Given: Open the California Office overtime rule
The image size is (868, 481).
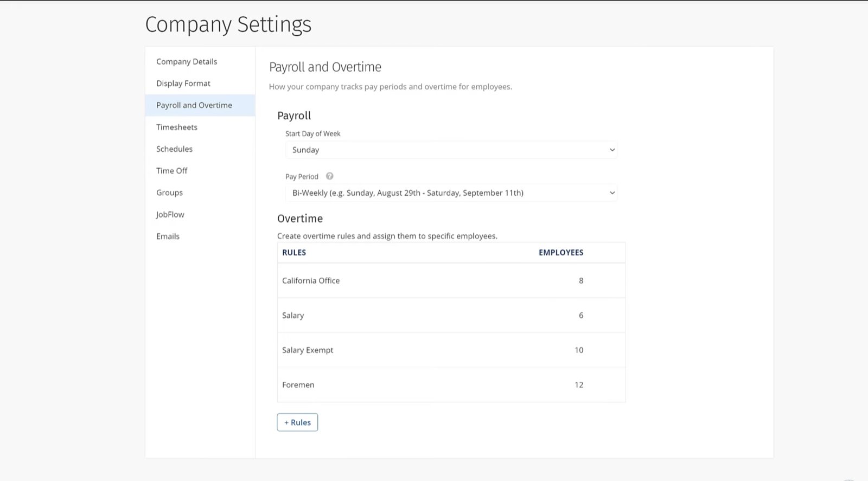Looking at the screenshot, I should point(451,280).
